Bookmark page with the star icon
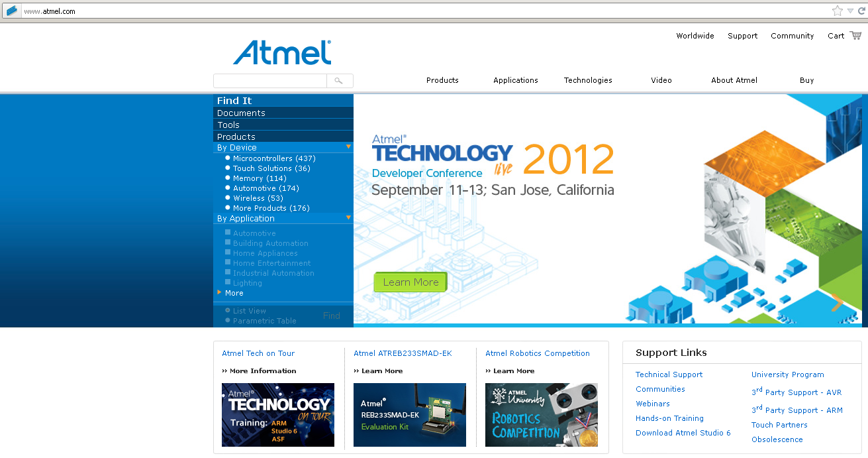 (838, 11)
